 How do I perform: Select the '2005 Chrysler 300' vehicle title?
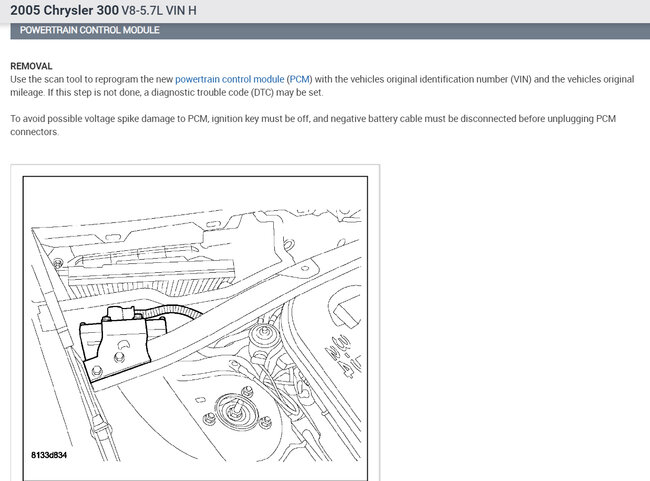coord(64,10)
